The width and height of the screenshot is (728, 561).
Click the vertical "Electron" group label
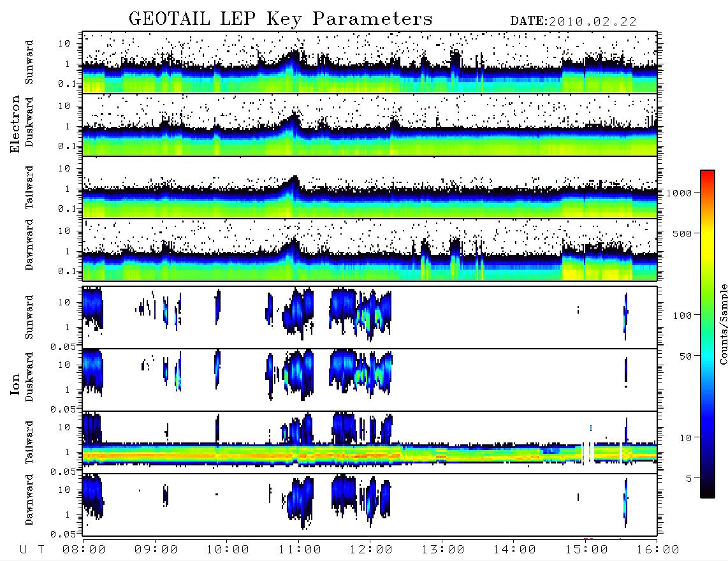pos(15,124)
